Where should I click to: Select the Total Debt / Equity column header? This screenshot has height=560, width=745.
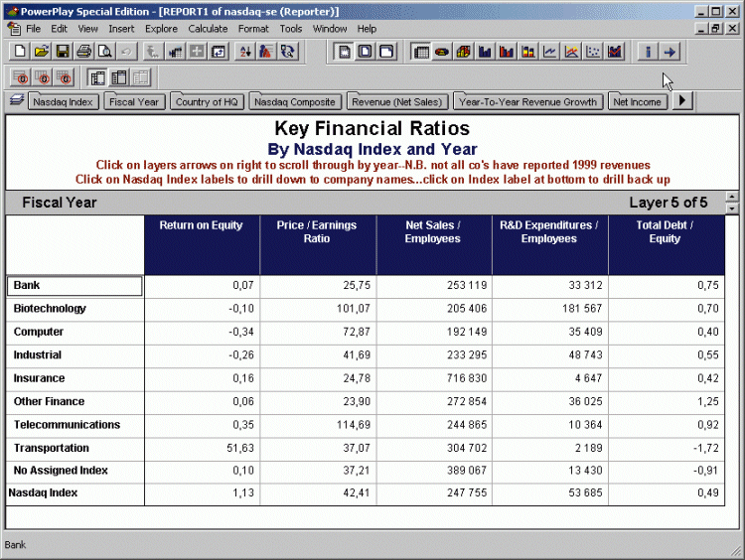click(666, 244)
